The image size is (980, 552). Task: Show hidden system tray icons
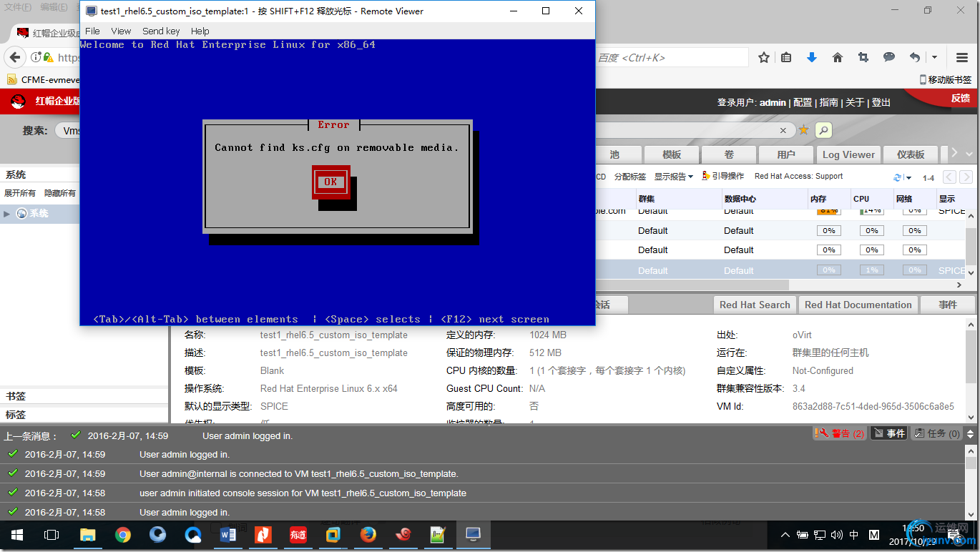click(785, 535)
